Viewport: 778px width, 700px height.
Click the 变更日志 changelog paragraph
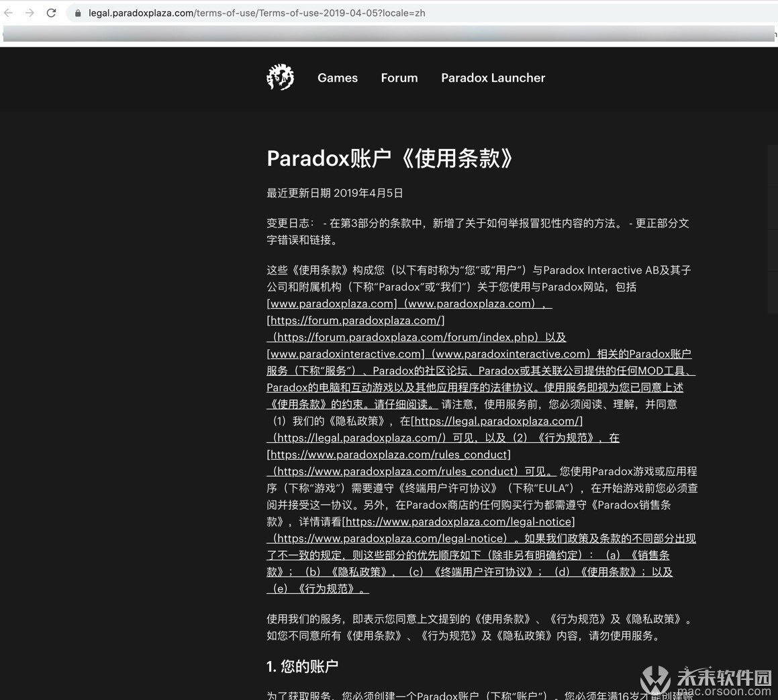coord(478,232)
